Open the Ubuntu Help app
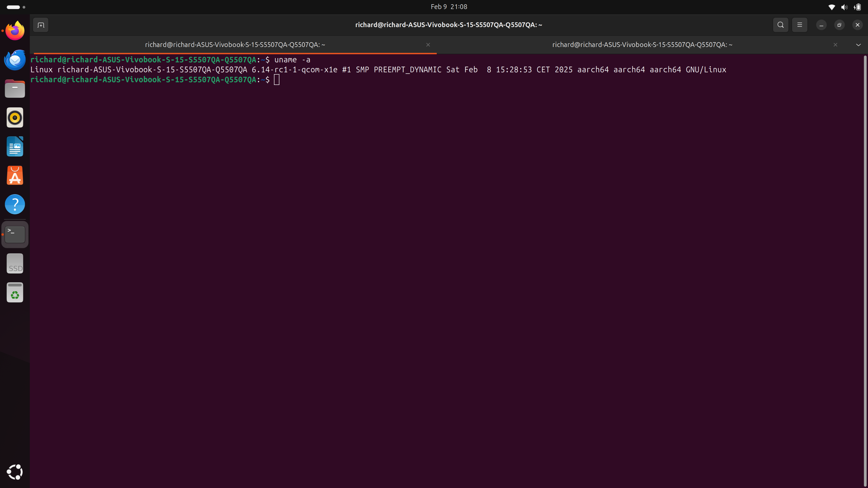 14,204
